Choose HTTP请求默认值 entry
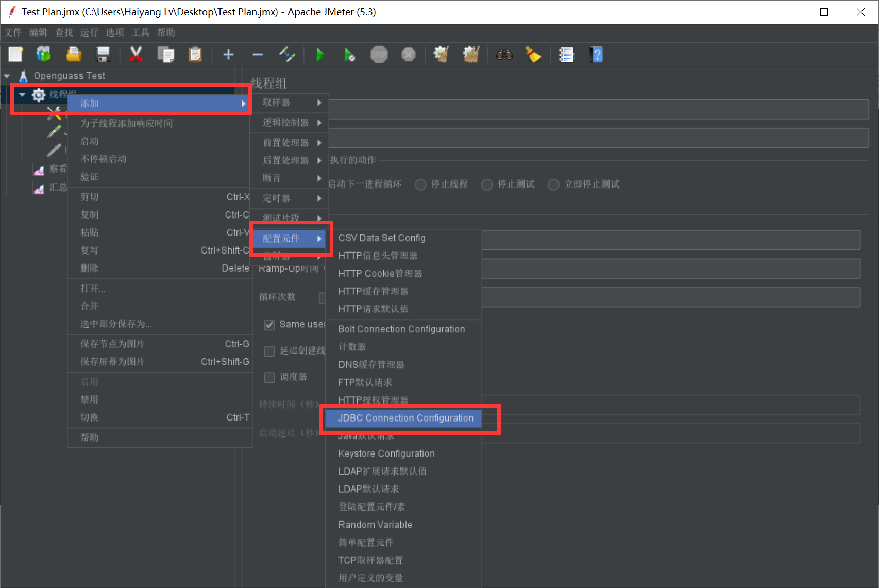This screenshot has height=588, width=879. click(403, 309)
